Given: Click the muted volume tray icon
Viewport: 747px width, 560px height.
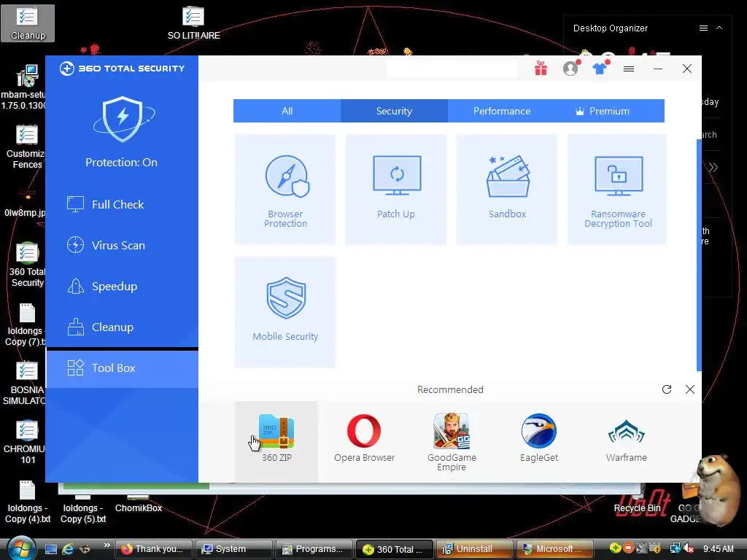Looking at the screenshot, I should click(x=689, y=548).
